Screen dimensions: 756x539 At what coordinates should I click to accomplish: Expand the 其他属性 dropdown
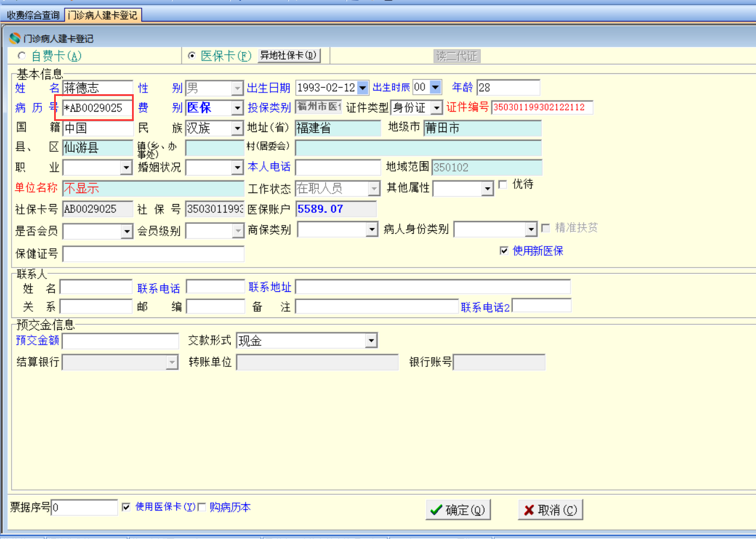click(x=487, y=188)
